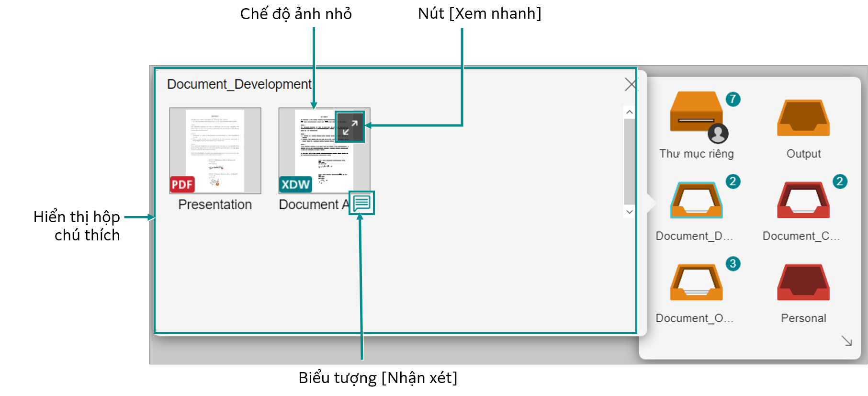
Task: Open the Output tray icon
Action: [803, 118]
